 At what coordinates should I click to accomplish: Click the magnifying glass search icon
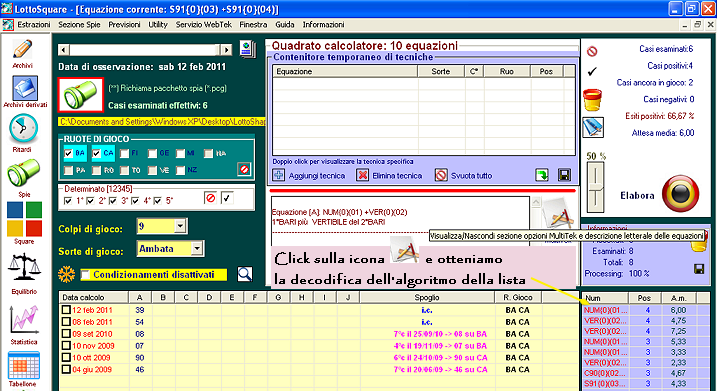coord(245,274)
